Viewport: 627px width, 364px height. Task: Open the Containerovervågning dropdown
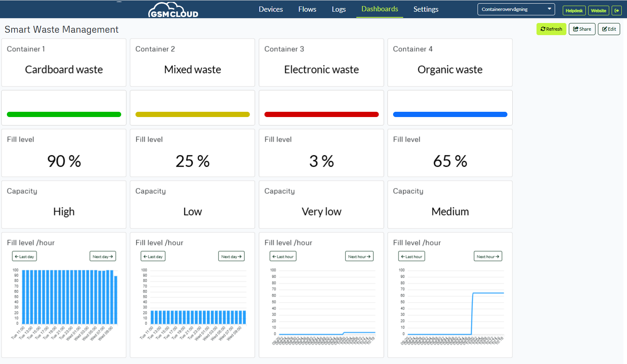coord(516,9)
